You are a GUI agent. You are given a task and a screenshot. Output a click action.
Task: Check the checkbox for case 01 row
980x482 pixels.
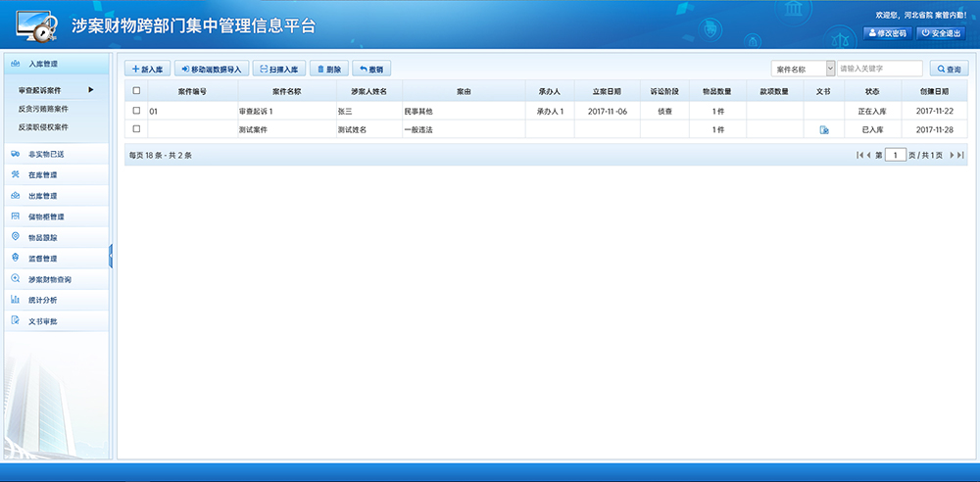[136, 111]
